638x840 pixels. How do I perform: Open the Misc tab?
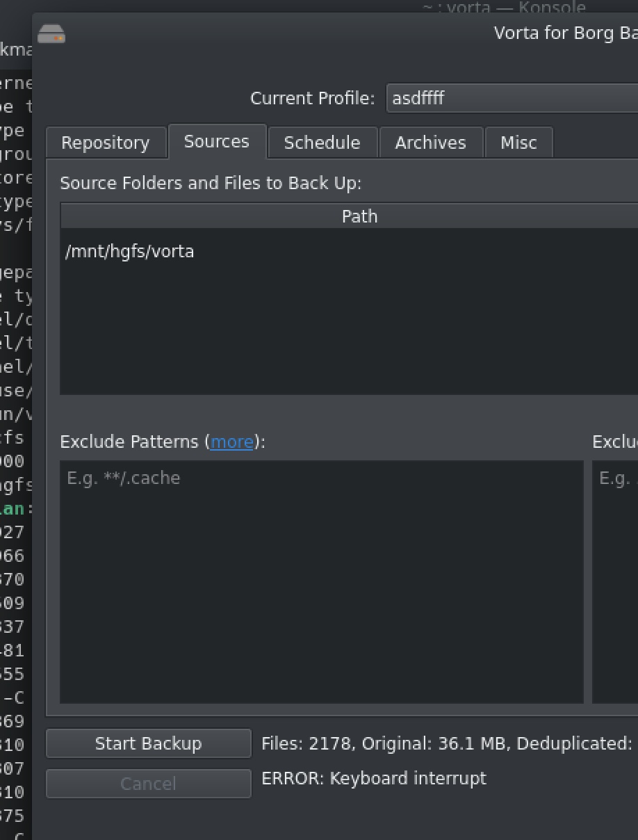pyautogui.click(x=518, y=142)
